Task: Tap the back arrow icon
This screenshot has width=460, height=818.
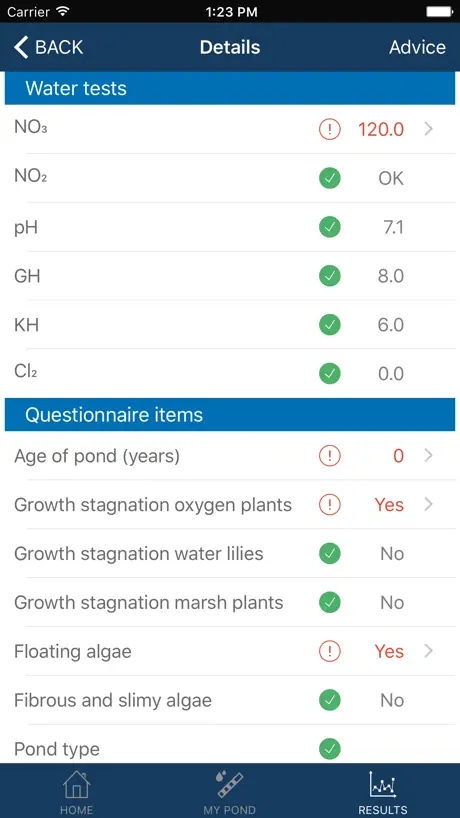Action: coord(21,47)
